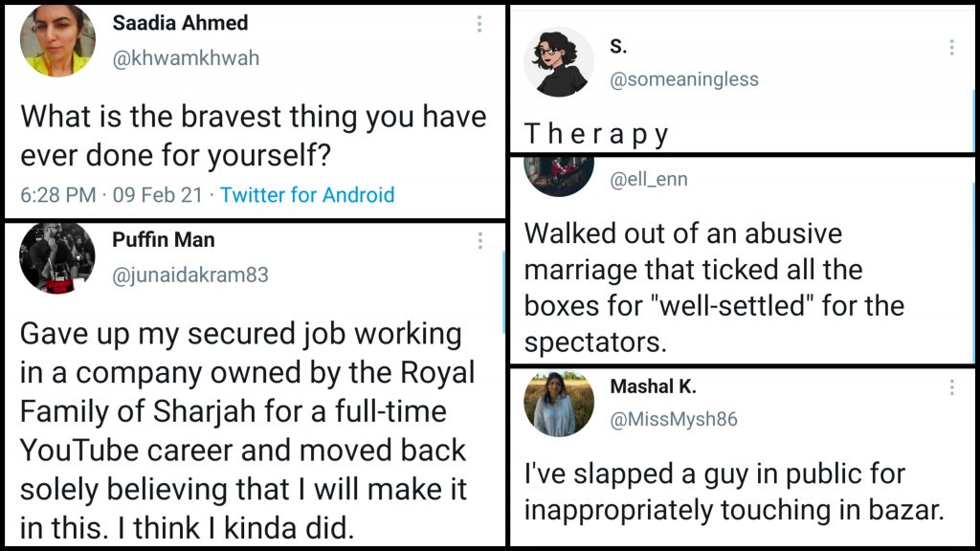
Task: Click the 6:28 PM · 09 Feb 21 timestamp
Action: (111, 195)
